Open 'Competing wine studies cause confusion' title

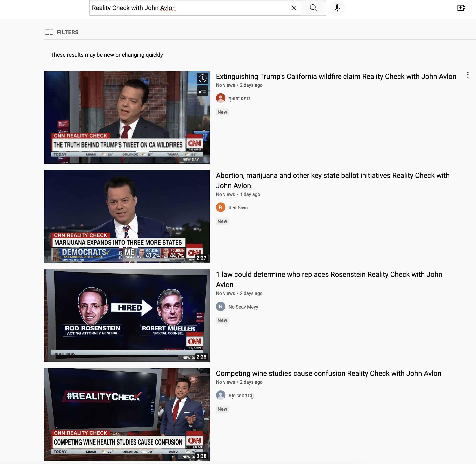click(x=329, y=373)
